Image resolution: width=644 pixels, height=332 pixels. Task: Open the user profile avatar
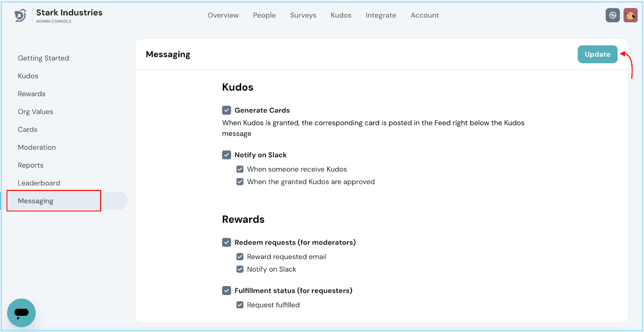(x=630, y=15)
